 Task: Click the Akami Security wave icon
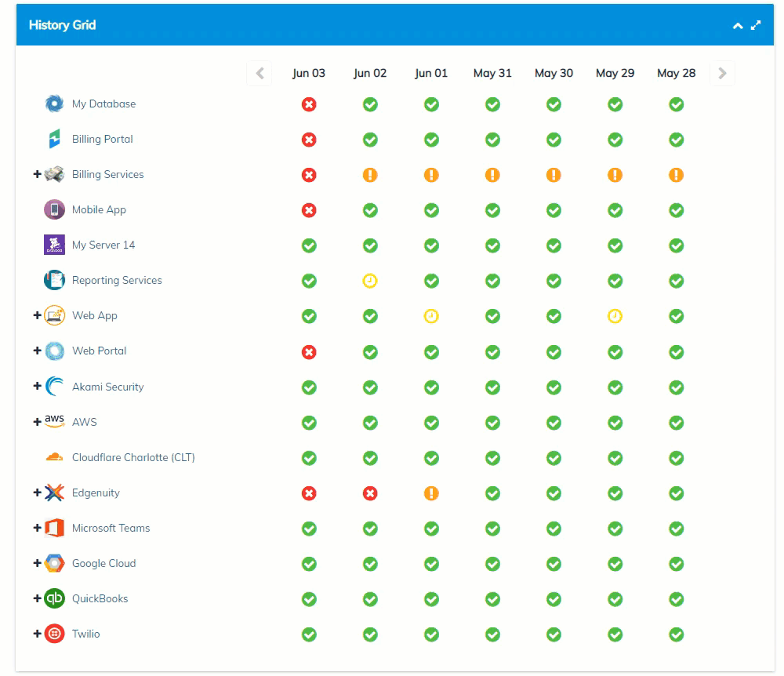(55, 387)
